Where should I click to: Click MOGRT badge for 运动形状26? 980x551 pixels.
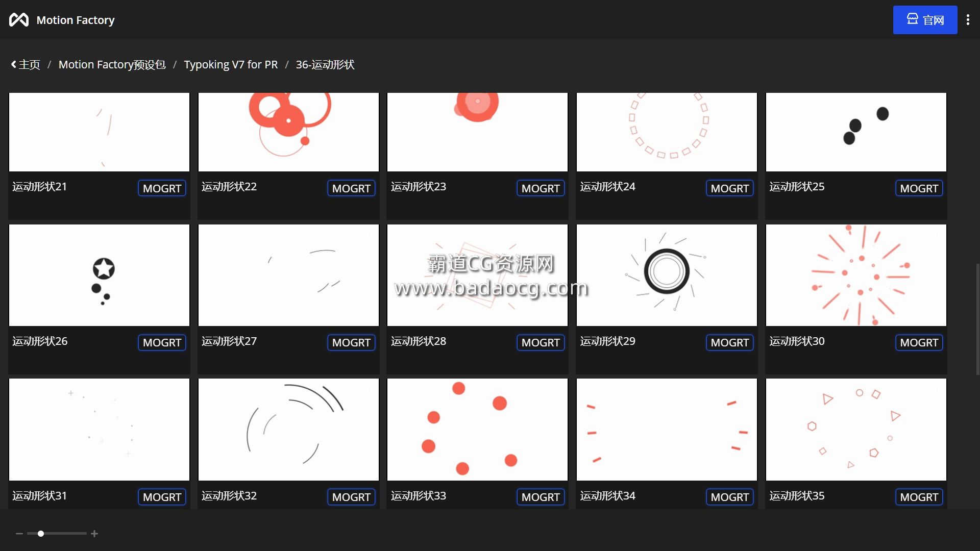coord(162,342)
